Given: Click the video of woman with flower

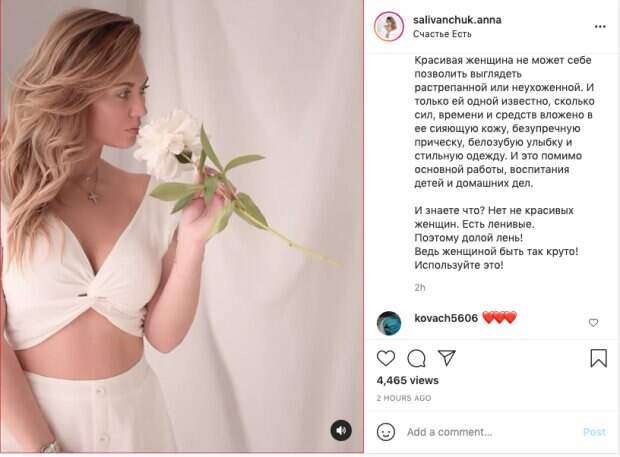Looking at the screenshot, I should pyautogui.click(x=181, y=228).
